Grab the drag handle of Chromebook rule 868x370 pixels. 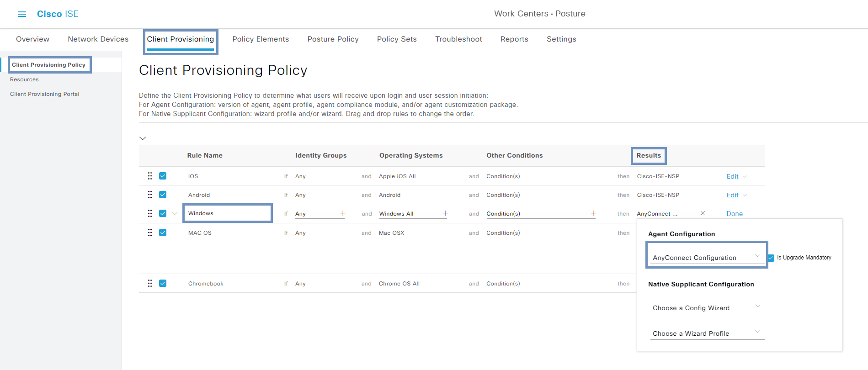coord(150,283)
